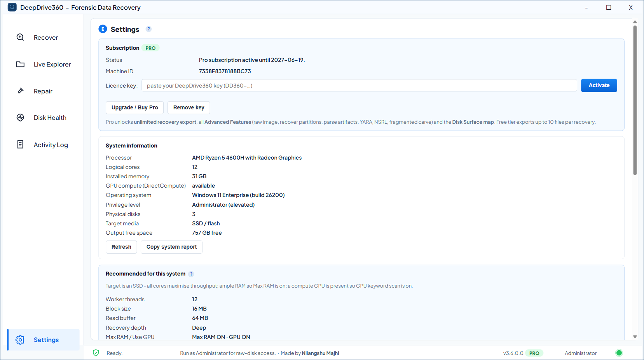The height and width of the screenshot is (360, 644).
Task: Click the 16 MB block size value
Action: (199, 309)
